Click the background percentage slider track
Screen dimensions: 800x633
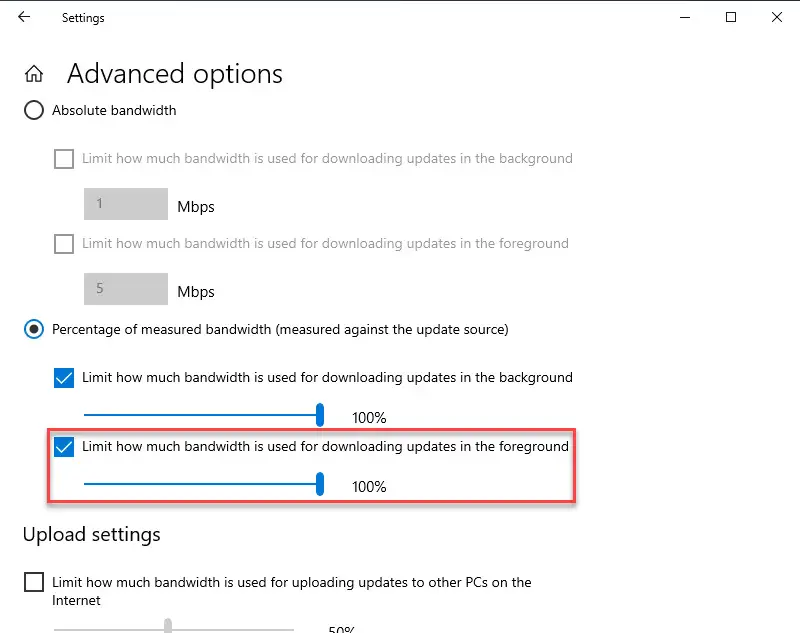(200, 415)
